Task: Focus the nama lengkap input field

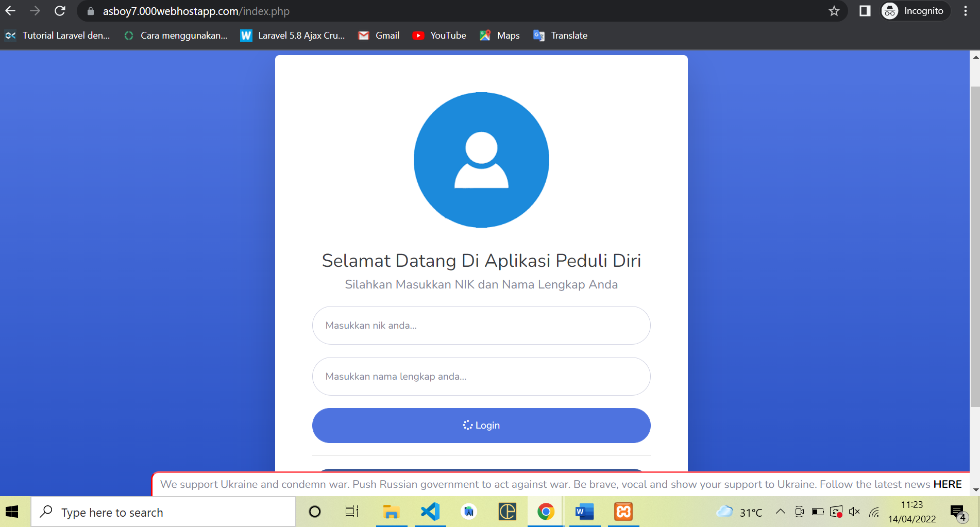Action: pyautogui.click(x=481, y=377)
